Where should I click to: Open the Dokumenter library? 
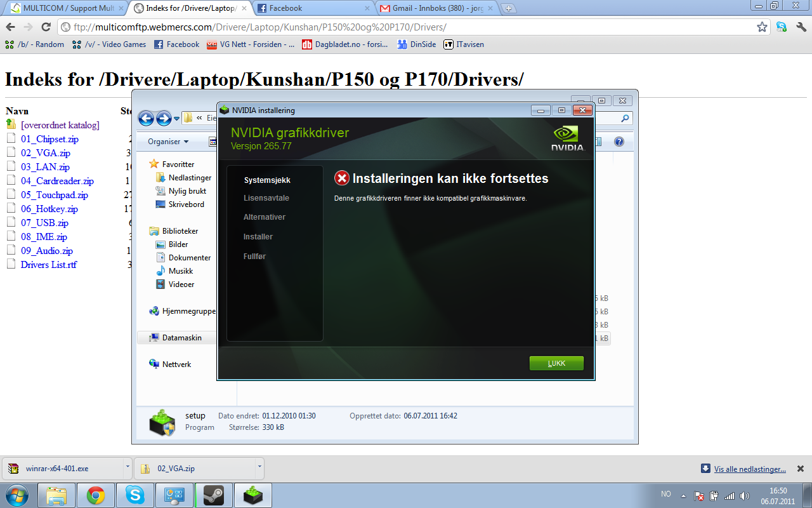(189, 258)
